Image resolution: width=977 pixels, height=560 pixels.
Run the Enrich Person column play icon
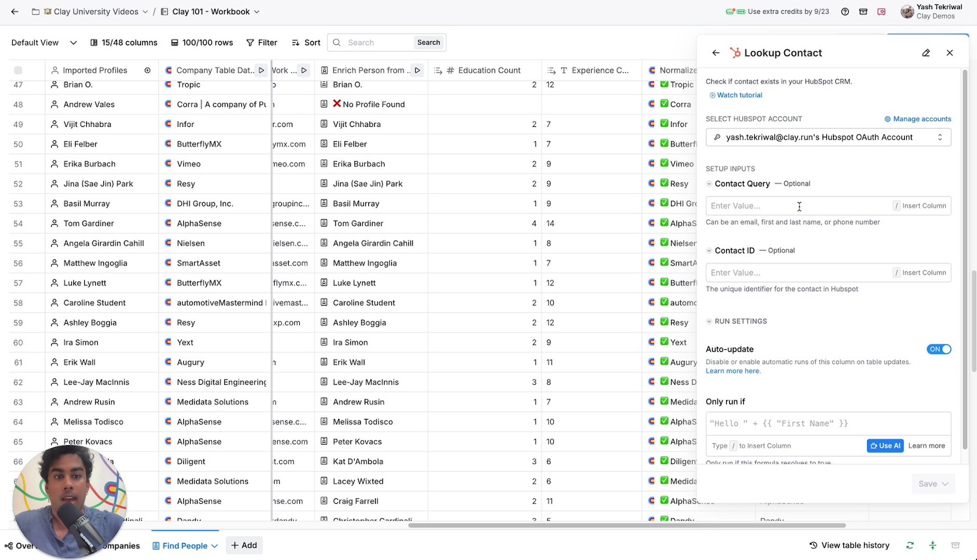[x=418, y=70]
